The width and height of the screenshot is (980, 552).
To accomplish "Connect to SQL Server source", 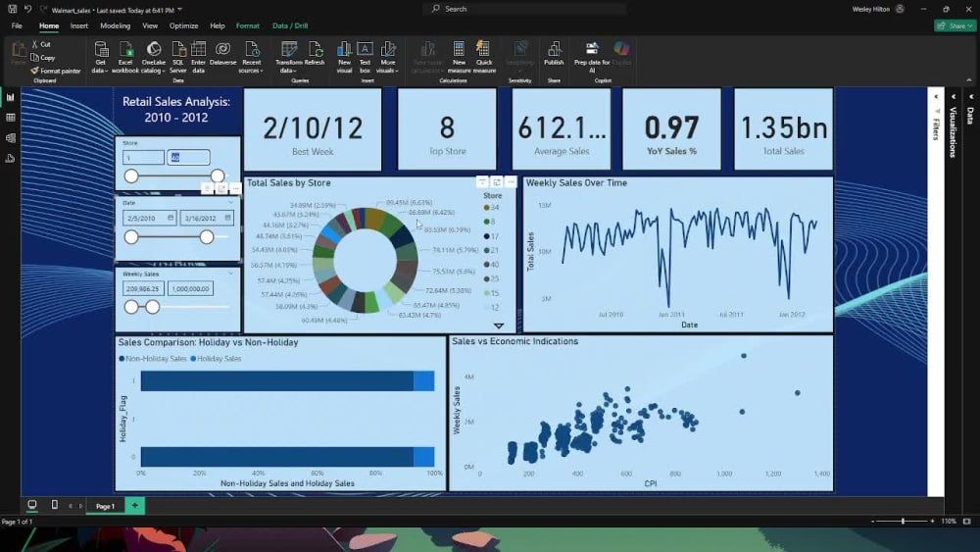I will pos(178,57).
